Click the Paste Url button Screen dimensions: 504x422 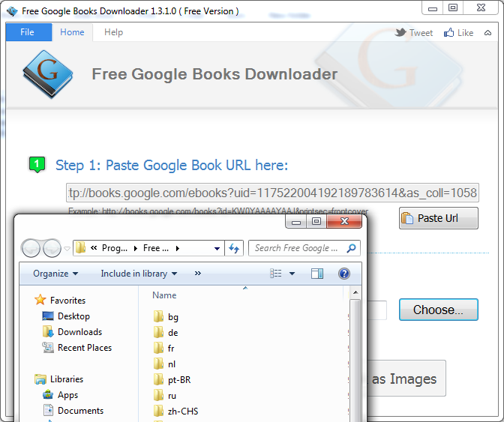pos(439,218)
